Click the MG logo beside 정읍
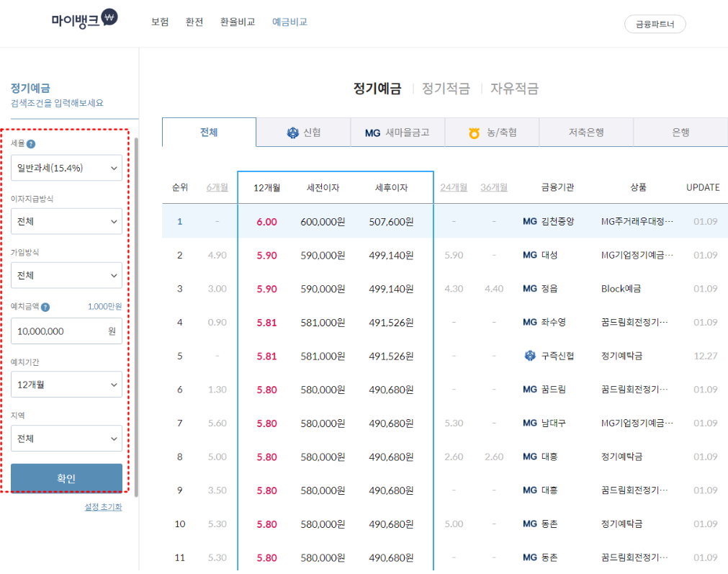The width and height of the screenshot is (728, 574). click(530, 288)
